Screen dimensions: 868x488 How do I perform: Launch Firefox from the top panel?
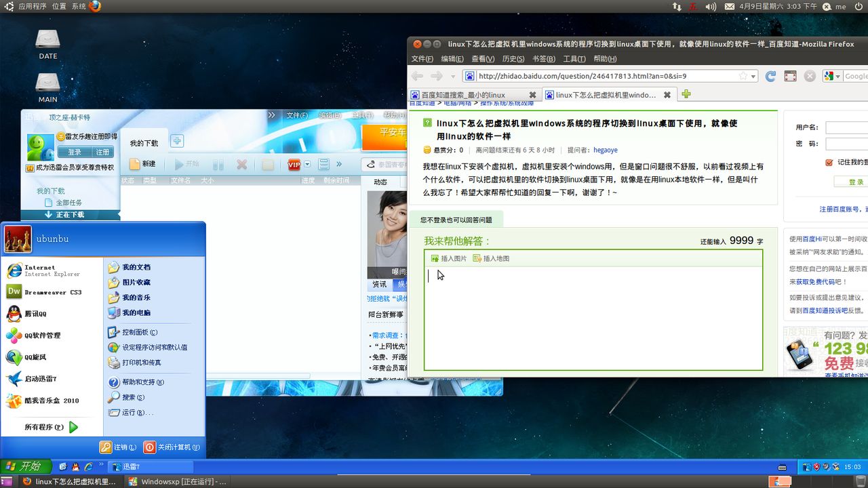pos(95,6)
